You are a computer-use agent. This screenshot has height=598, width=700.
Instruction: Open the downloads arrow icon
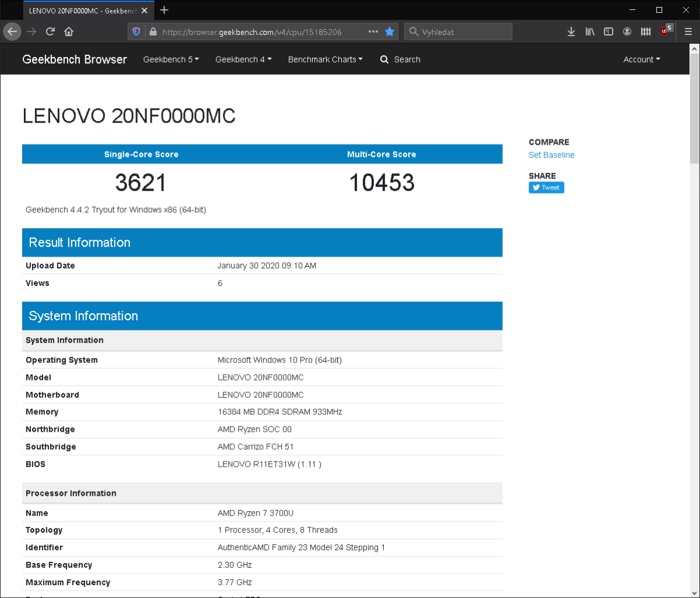(571, 32)
